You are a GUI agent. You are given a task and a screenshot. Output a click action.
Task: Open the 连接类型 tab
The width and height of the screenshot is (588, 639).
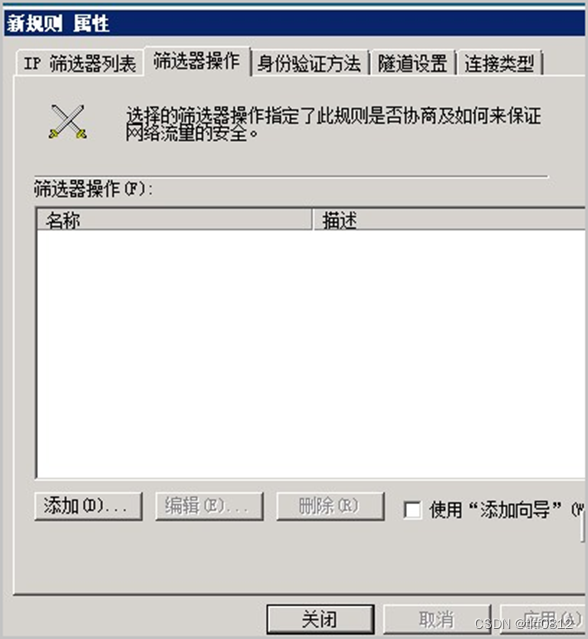499,63
